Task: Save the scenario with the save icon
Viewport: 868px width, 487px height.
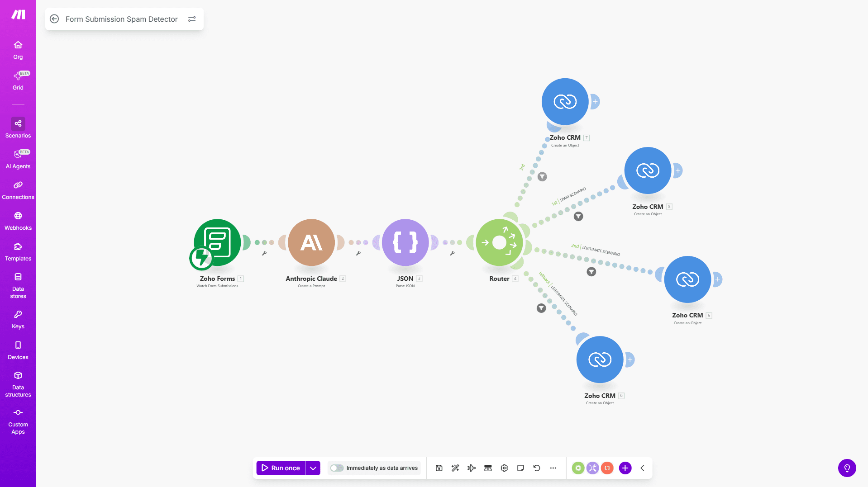Action: point(439,468)
